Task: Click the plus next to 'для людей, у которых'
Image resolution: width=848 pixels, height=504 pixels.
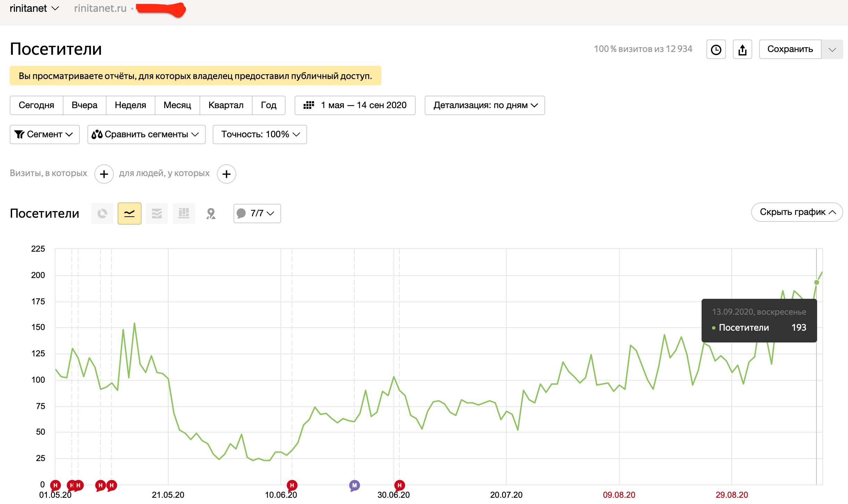Action: click(x=227, y=174)
